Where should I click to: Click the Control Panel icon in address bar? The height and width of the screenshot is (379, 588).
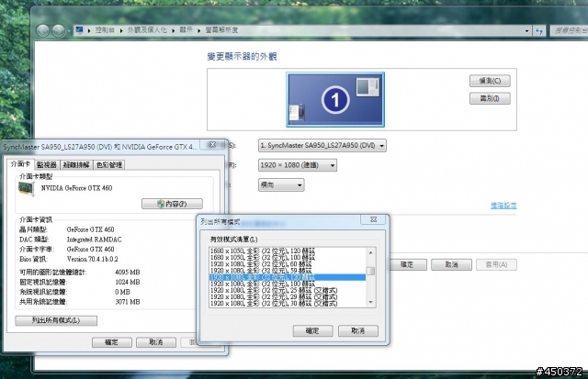tap(79, 30)
